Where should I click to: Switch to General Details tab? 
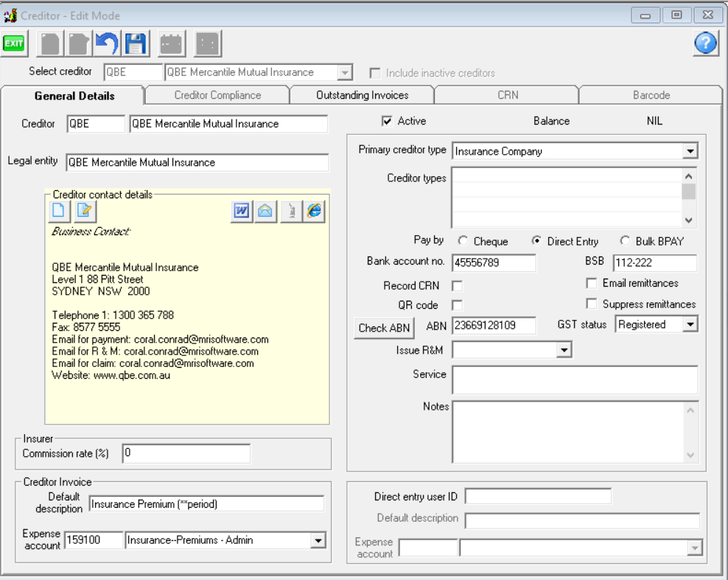tap(74, 96)
